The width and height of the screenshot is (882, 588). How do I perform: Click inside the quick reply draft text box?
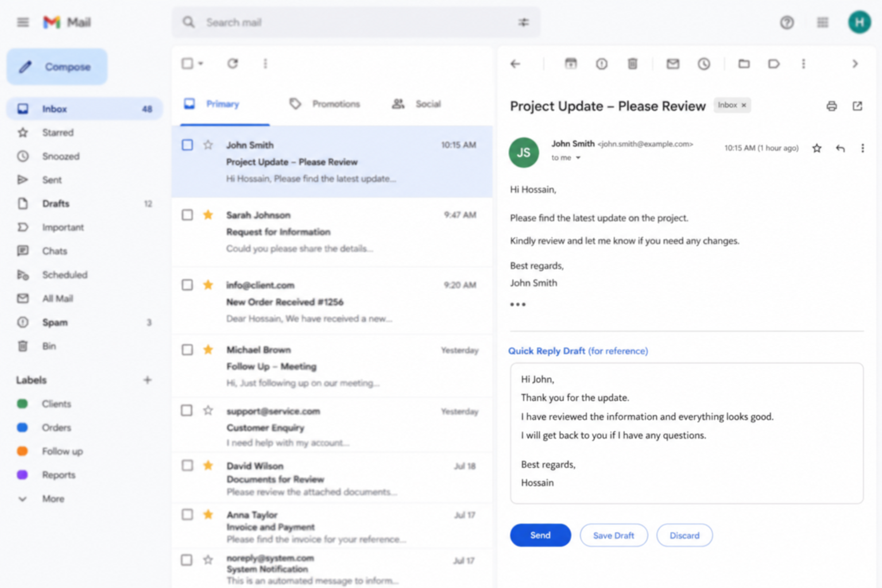[687, 434]
